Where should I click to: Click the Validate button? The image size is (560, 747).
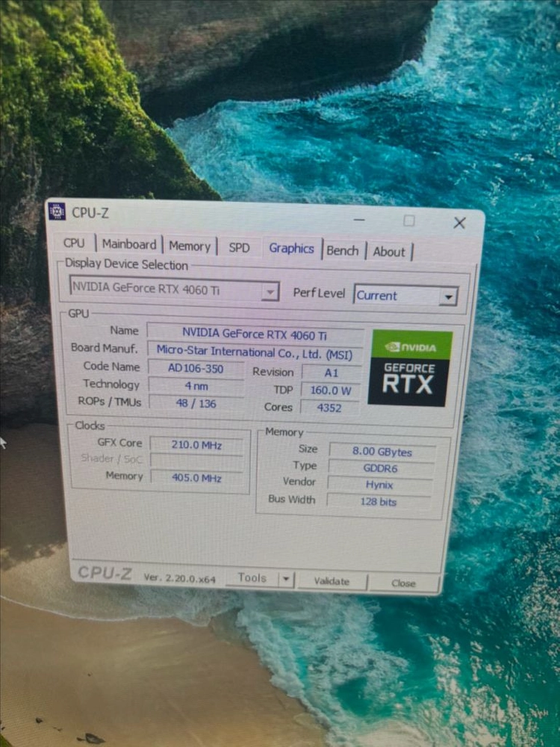[332, 581]
